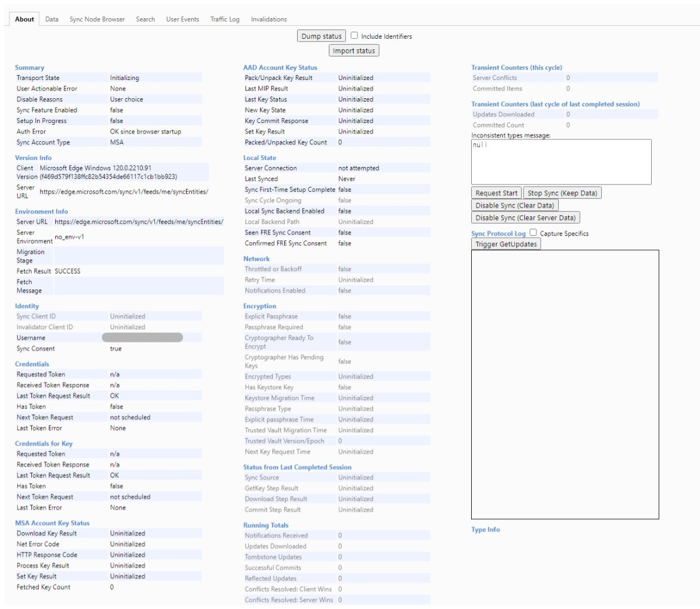Select the Microsoft Edge Windows 120.0.2210.91 client text
Viewport: 700px width, 609px height.
coord(95,168)
